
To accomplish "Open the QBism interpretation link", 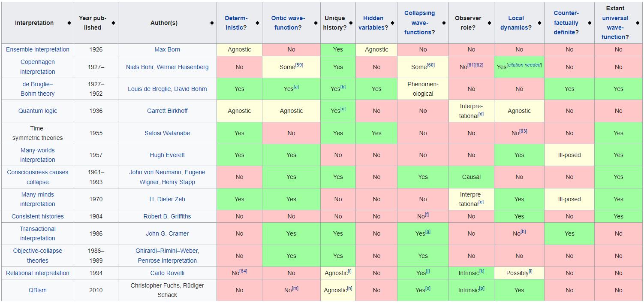I will pos(38,290).
